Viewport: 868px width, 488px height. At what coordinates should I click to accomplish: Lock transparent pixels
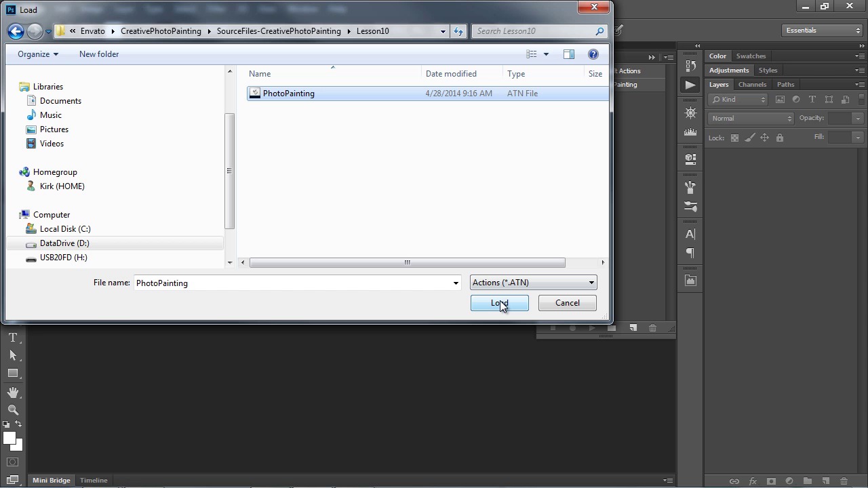[x=734, y=138]
